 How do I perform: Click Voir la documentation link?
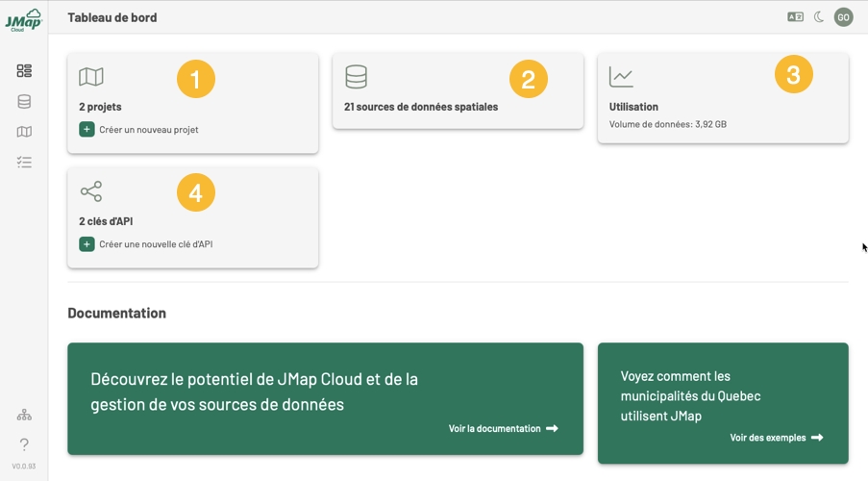pyautogui.click(x=503, y=429)
